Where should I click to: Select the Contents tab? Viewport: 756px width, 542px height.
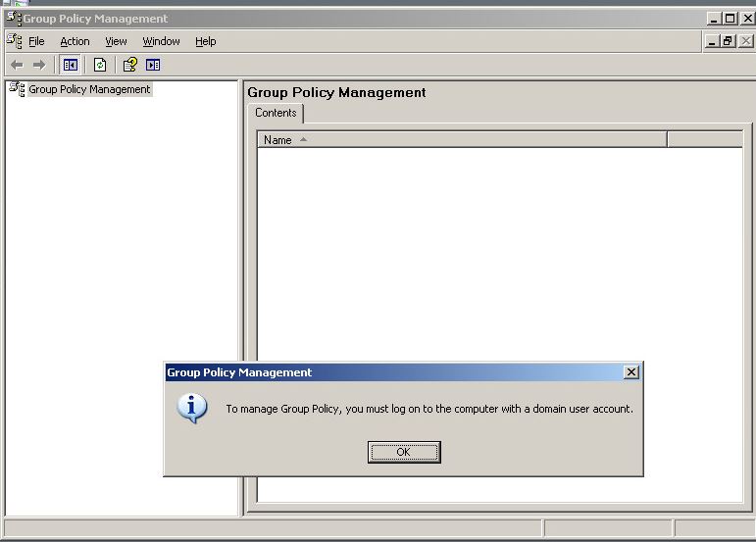(x=276, y=113)
